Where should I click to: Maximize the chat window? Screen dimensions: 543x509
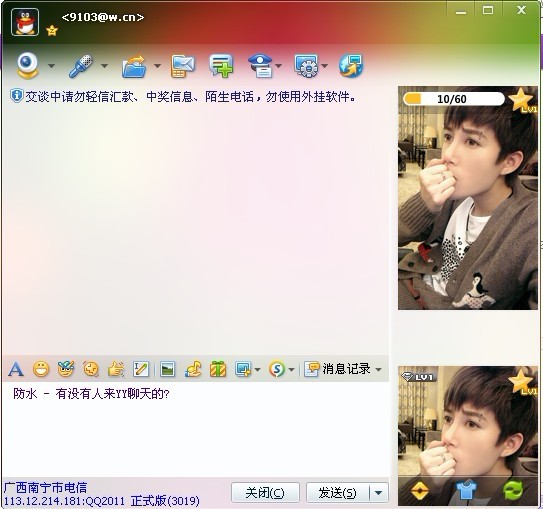pos(488,10)
